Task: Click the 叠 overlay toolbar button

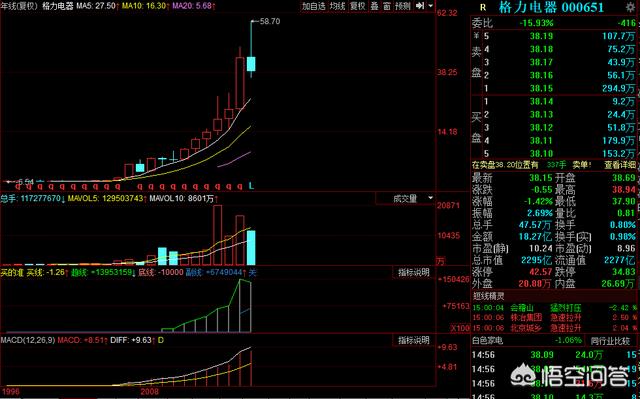Action: (x=374, y=6)
